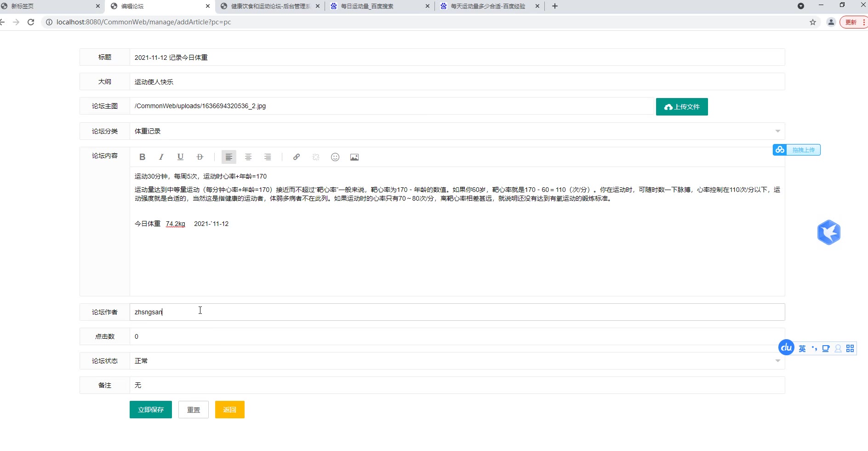View site information icon in address bar
Screen dimensions: 868x451
point(49,22)
